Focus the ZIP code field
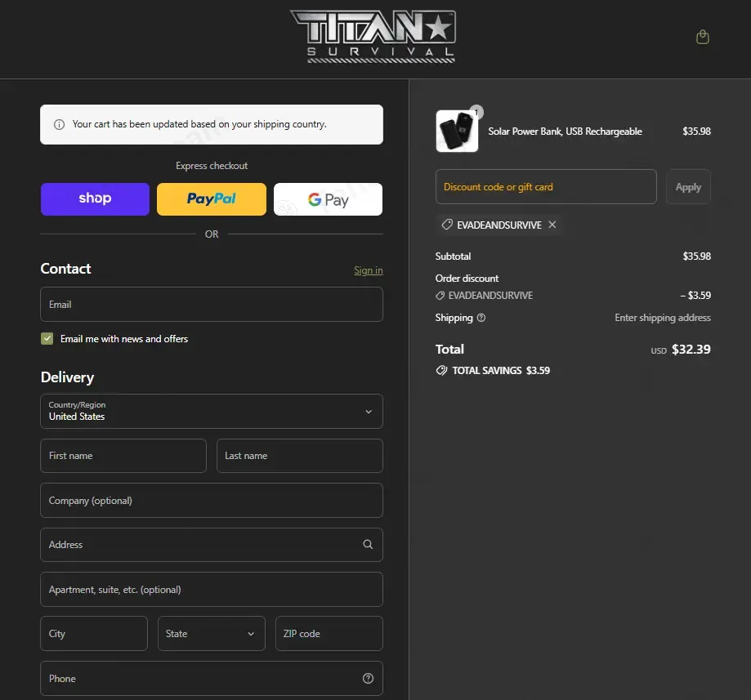 pyautogui.click(x=329, y=634)
